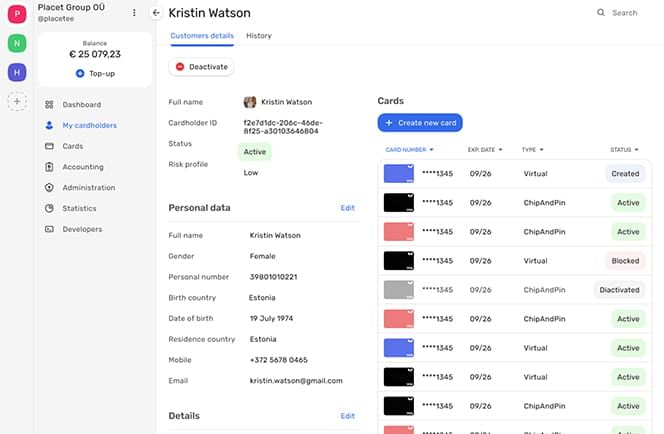
Task: Click the Cards sidebar icon
Action: point(49,146)
